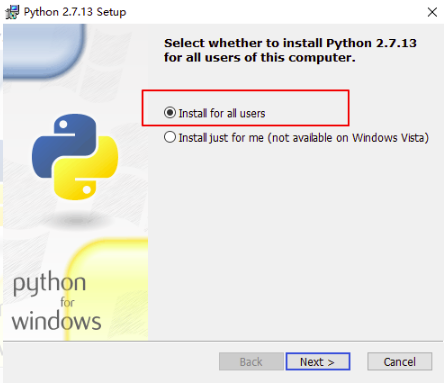This screenshot has height=383, width=445.
Task: Click the bold heading about installing for all users
Action: [x=290, y=50]
